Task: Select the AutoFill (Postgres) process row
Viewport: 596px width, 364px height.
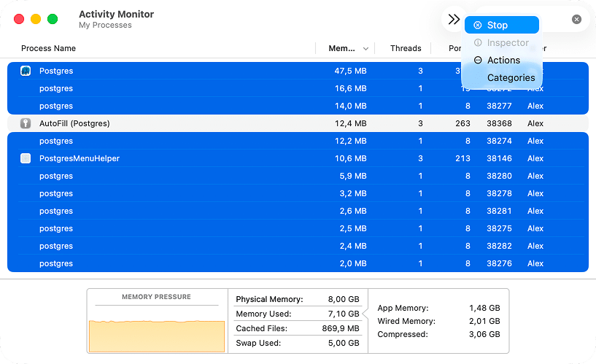Action: (x=219, y=124)
